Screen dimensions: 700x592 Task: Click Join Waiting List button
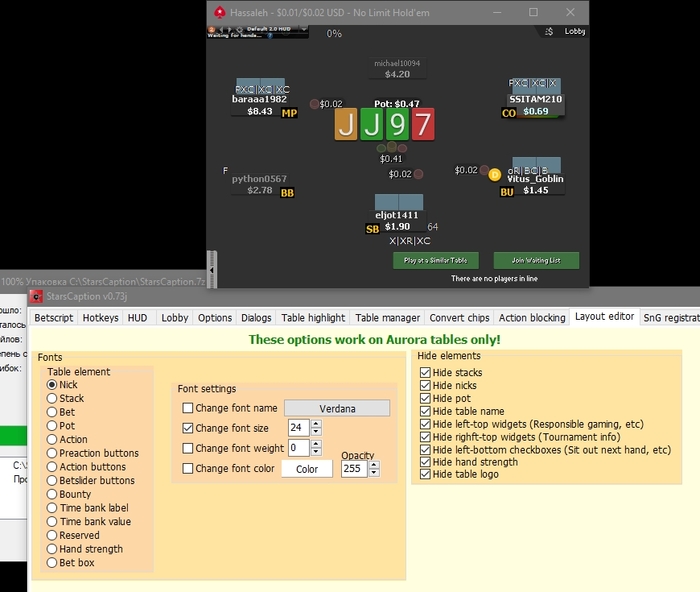[x=536, y=260]
